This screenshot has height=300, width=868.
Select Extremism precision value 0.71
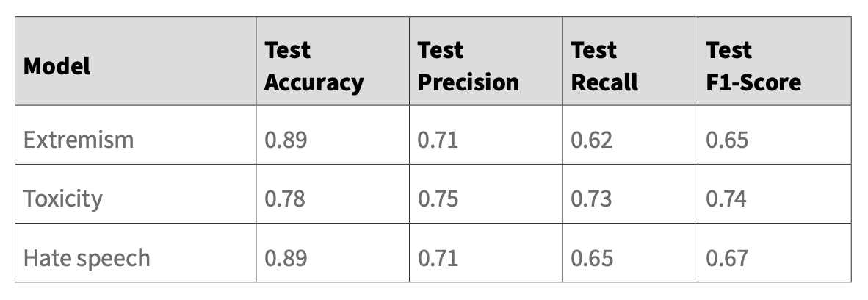click(x=438, y=140)
